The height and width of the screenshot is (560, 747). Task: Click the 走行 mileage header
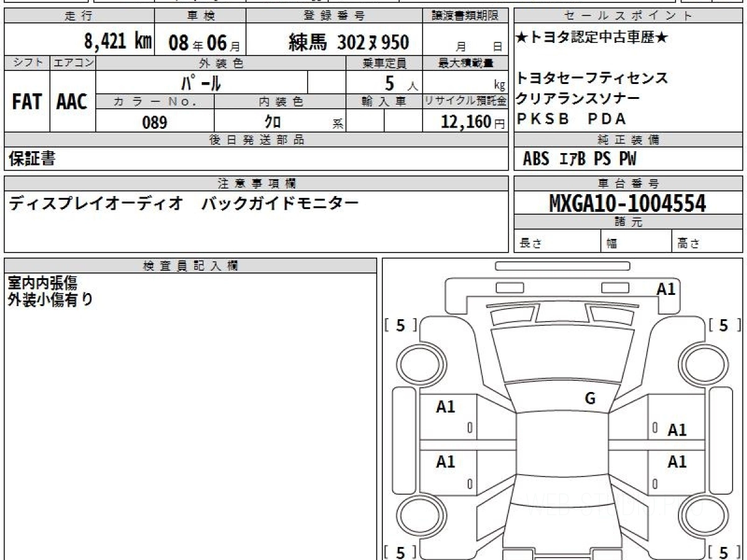pyautogui.click(x=78, y=16)
